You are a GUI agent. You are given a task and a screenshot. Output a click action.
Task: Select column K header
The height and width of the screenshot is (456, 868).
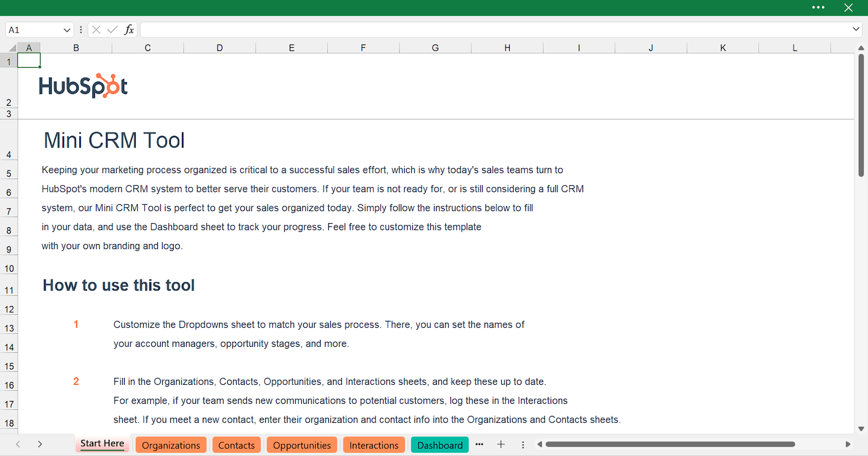pos(723,48)
